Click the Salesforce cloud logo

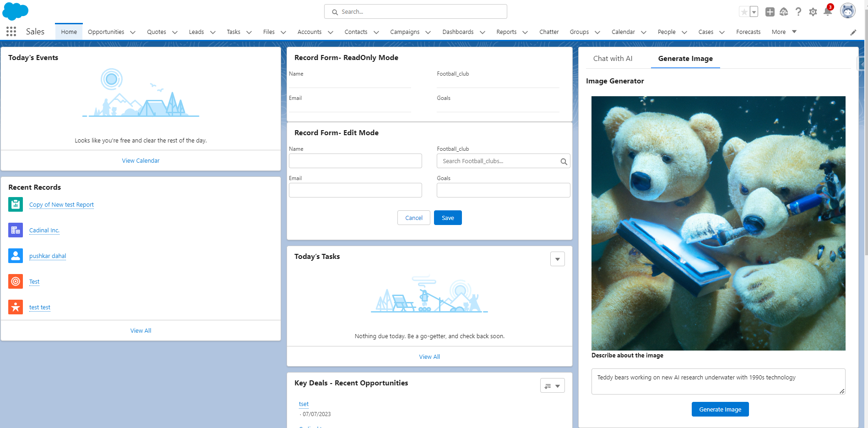point(15,11)
